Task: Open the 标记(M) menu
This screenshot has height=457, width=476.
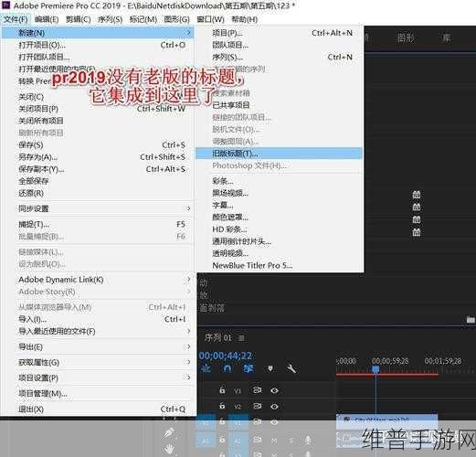Action: point(143,19)
